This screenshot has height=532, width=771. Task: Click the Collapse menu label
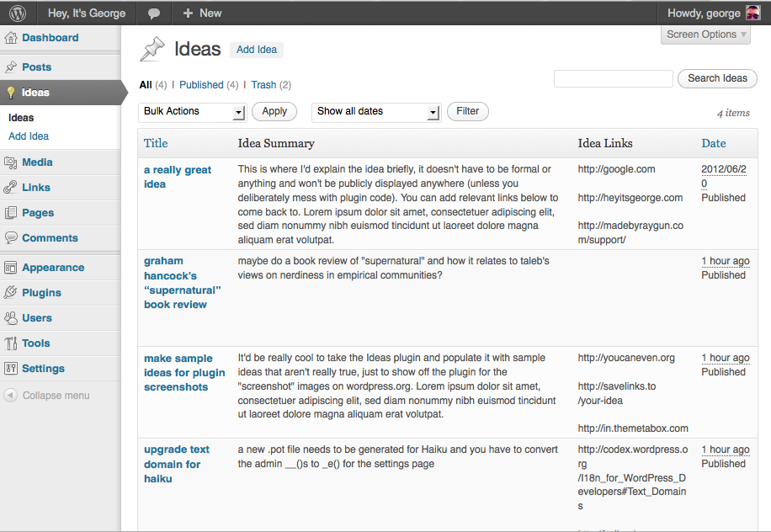(x=56, y=396)
